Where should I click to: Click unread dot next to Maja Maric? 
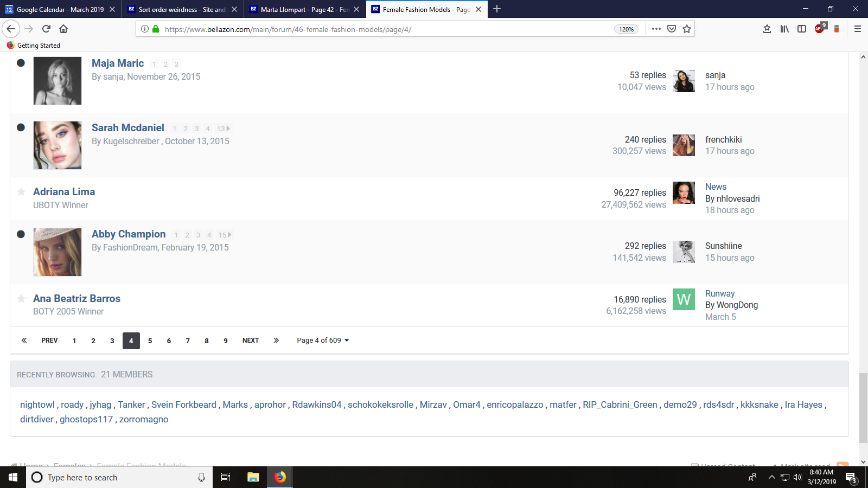pyautogui.click(x=21, y=63)
